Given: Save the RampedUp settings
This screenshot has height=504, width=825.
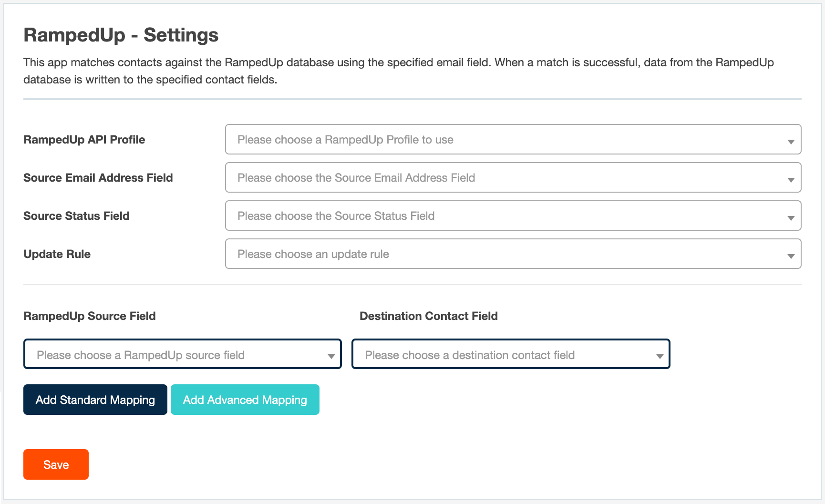Looking at the screenshot, I should [56, 464].
